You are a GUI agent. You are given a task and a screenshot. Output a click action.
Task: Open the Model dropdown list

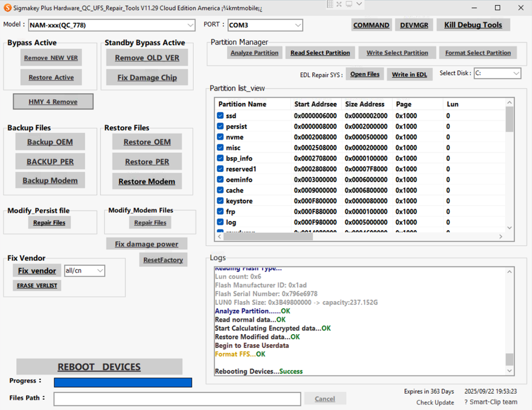pyautogui.click(x=191, y=25)
